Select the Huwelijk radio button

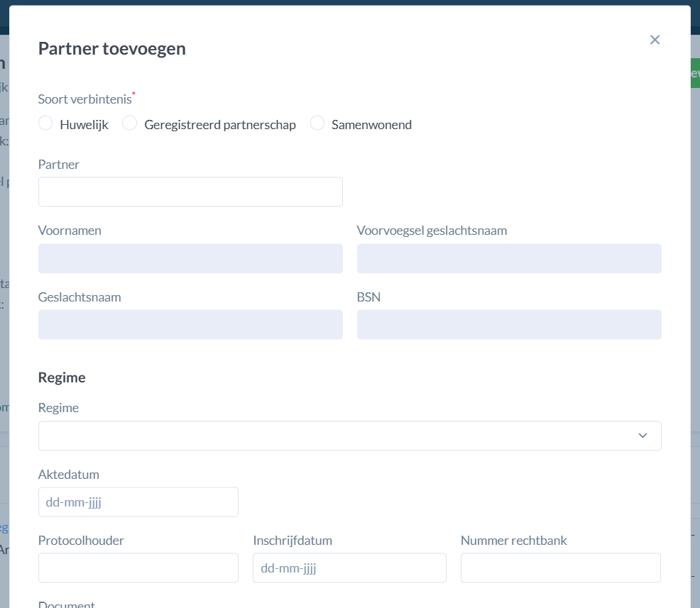pyautogui.click(x=45, y=123)
